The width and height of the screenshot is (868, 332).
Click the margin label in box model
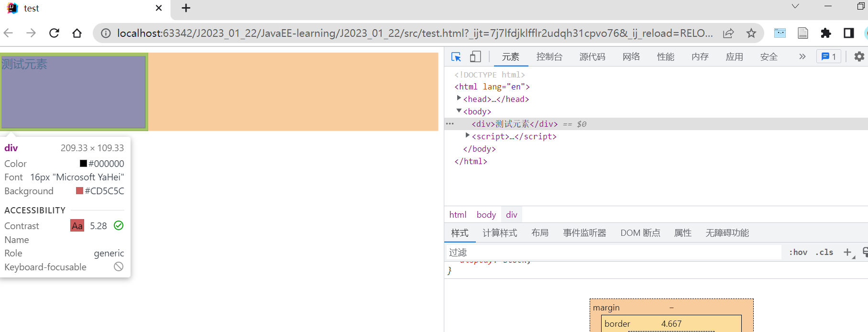click(606, 308)
